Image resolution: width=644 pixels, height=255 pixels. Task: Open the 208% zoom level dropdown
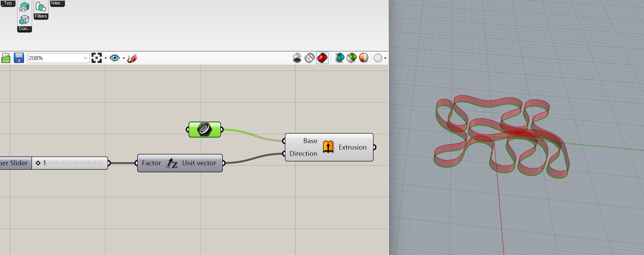[x=85, y=58]
